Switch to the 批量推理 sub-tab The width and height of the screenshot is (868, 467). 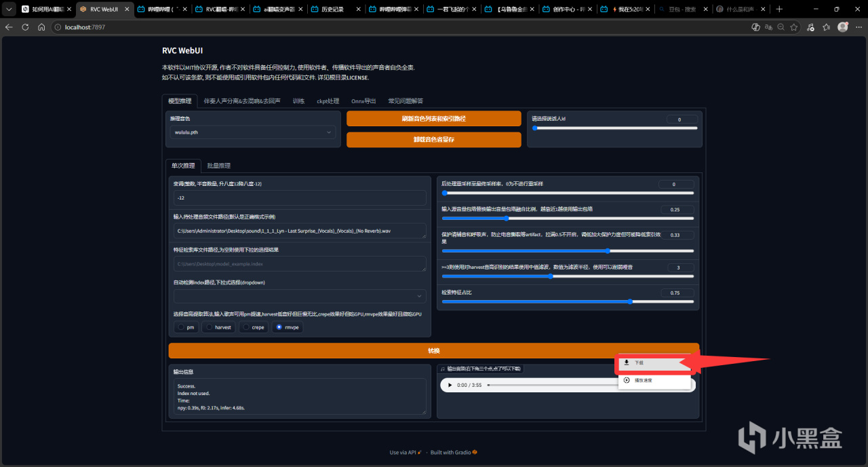coord(218,166)
